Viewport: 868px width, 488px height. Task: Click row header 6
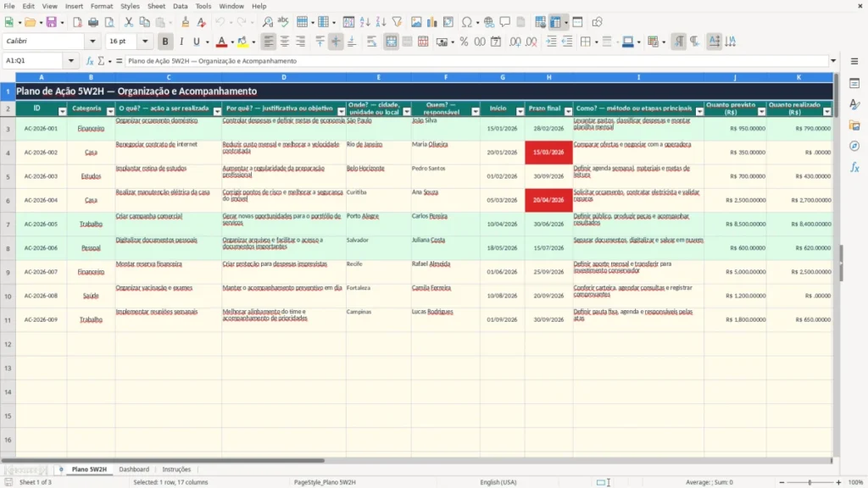tap(8, 200)
